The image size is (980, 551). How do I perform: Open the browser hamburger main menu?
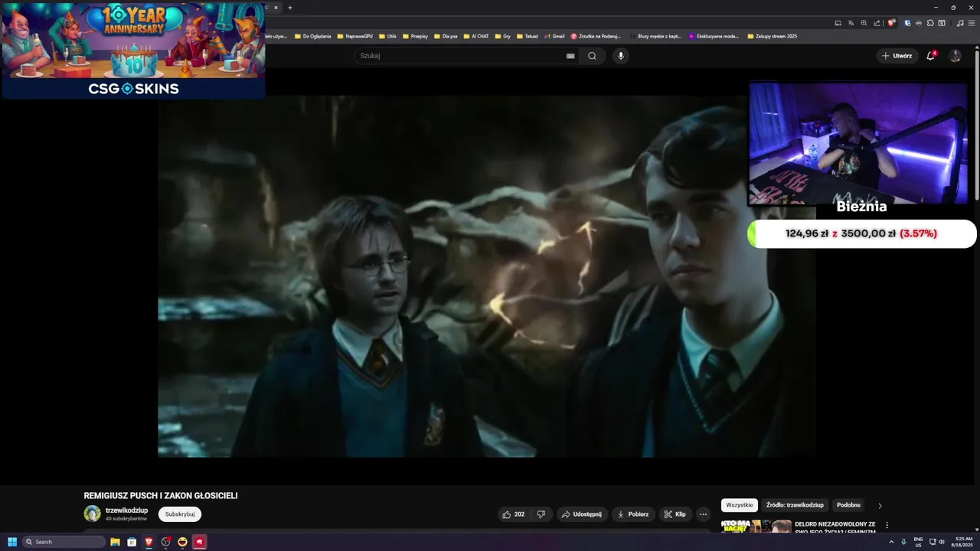tap(972, 23)
